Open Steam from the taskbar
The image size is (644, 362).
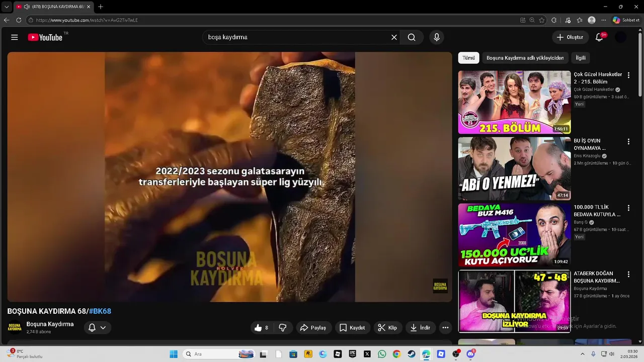411,354
